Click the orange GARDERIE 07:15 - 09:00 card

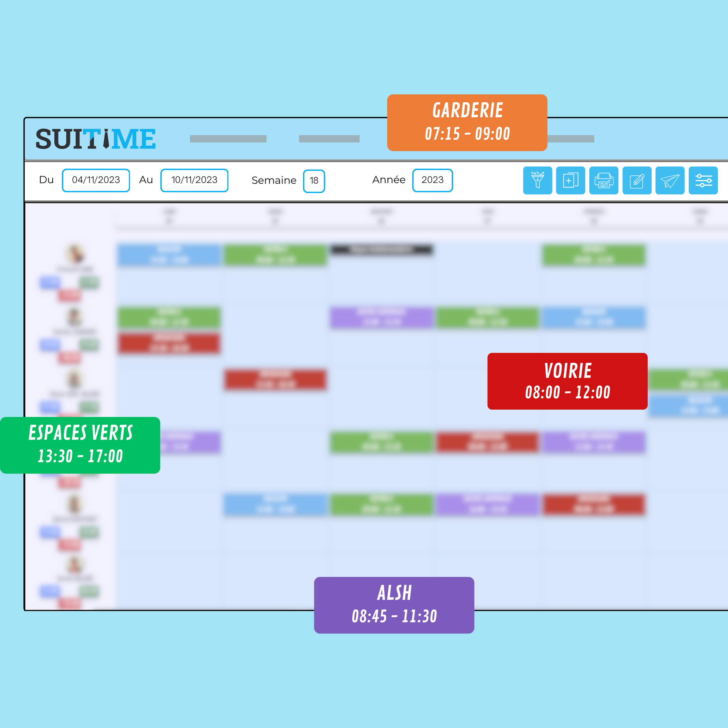pos(467,123)
